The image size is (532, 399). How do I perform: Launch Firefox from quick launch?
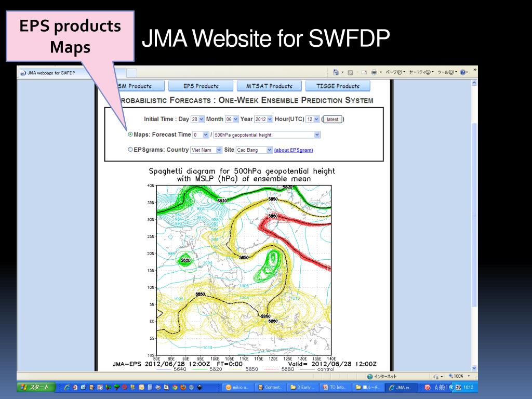(183, 387)
